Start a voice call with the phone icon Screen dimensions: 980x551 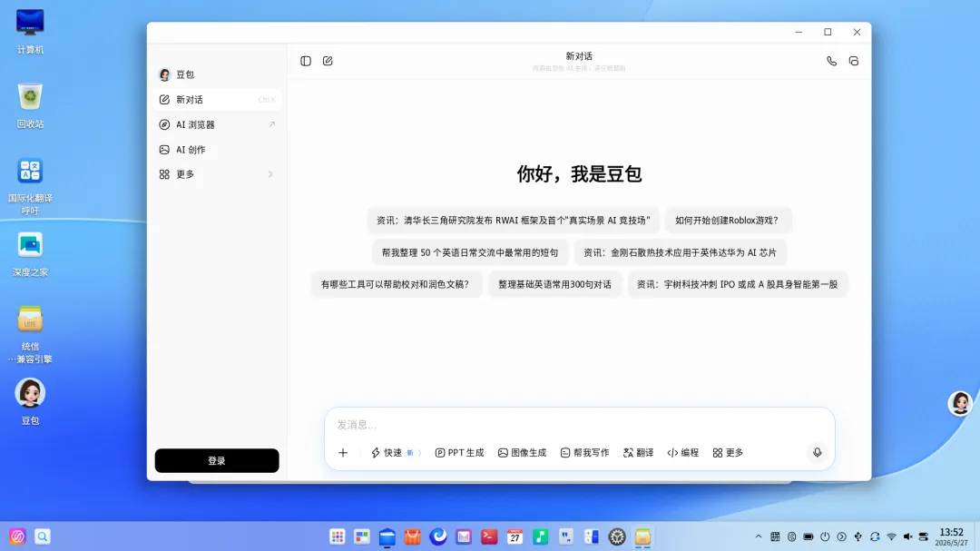pos(831,61)
